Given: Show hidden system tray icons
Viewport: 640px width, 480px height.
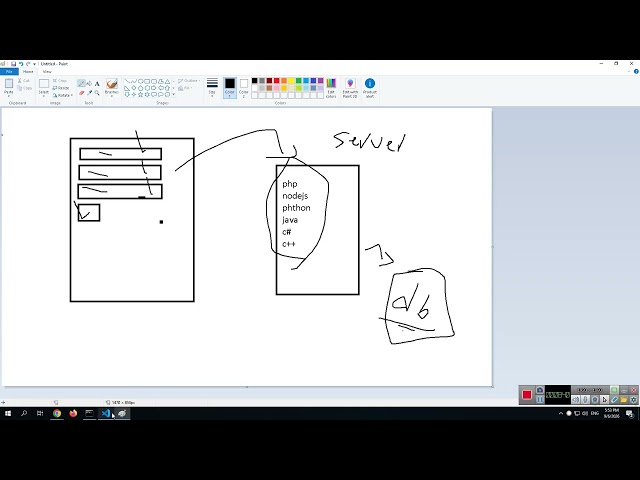Looking at the screenshot, I should pyautogui.click(x=561, y=413).
